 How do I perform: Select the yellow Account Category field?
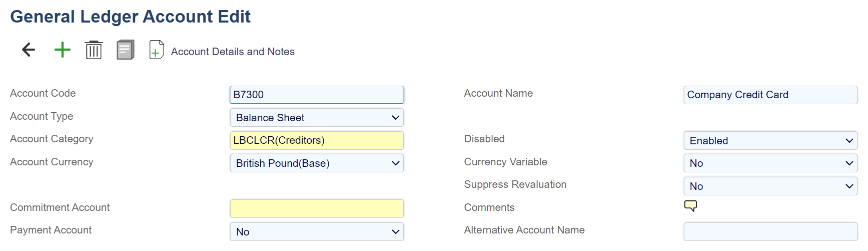(x=317, y=140)
